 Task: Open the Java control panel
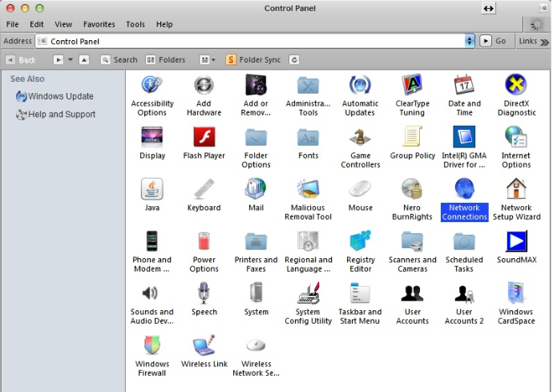click(152, 195)
